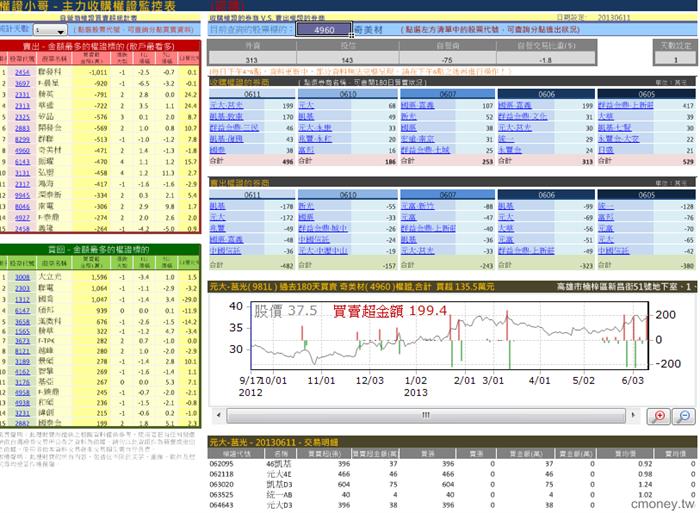Viewport: 700px width, 513px height.
Task: Click the value 313 in the summary row
Action: (x=251, y=60)
